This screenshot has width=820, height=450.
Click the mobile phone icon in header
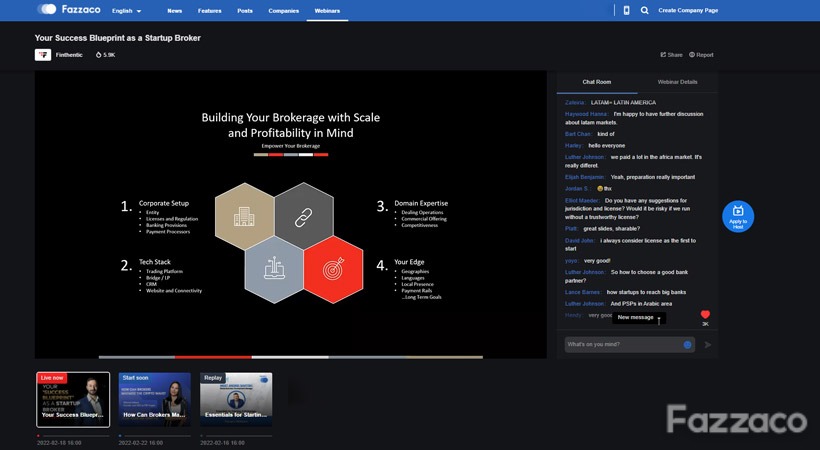point(627,10)
